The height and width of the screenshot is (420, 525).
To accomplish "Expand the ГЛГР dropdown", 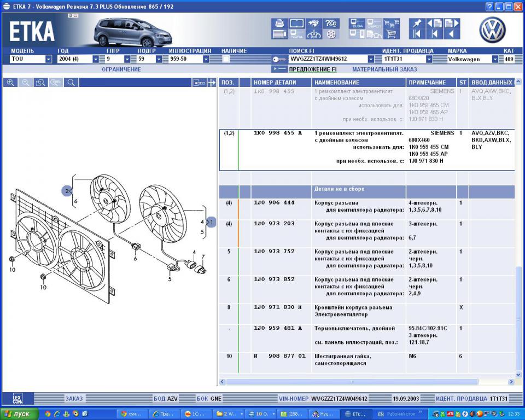I will click(127, 59).
